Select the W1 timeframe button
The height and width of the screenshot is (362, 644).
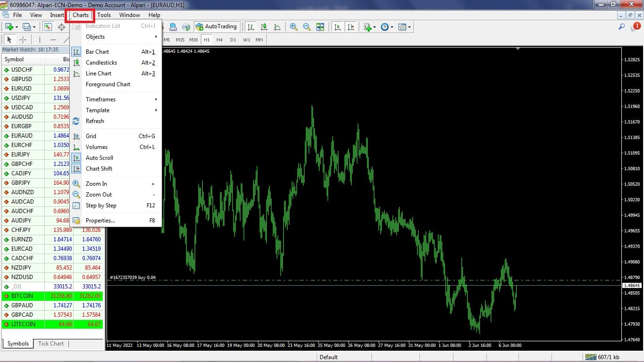tap(247, 40)
